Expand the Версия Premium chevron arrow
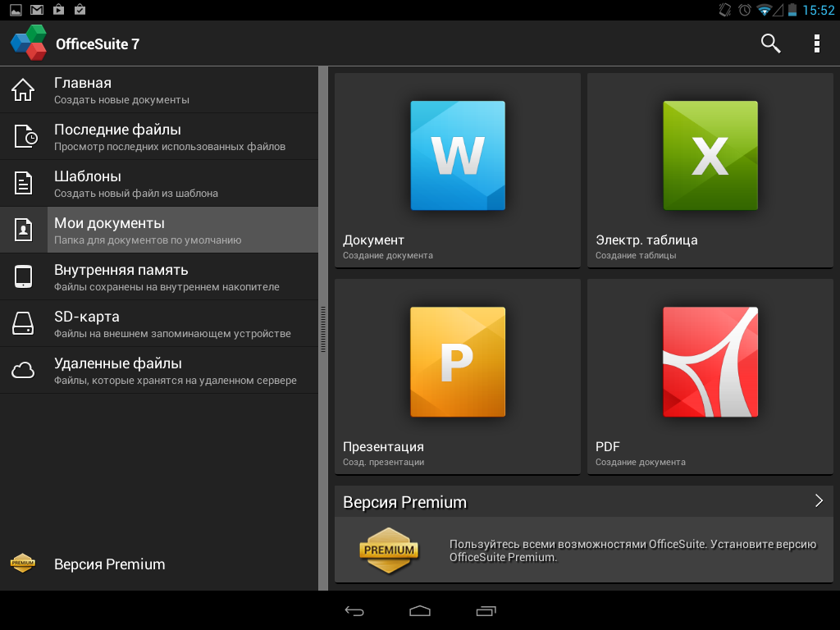The image size is (840, 630). [x=819, y=501]
